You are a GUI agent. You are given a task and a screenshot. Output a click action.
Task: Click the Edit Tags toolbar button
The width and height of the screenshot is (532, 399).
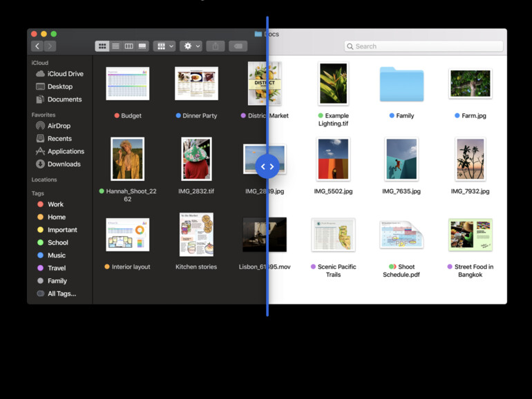[238, 46]
